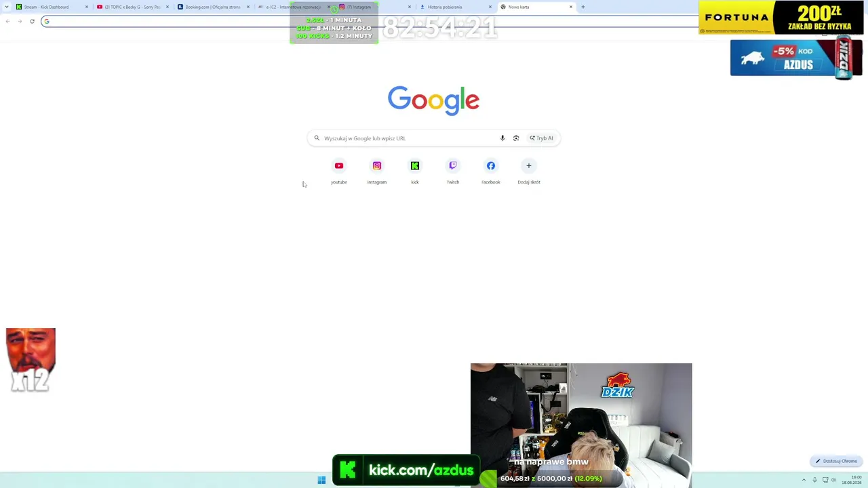This screenshot has width=868, height=488.
Task: Go forward to the next page
Action: [x=20, y=21]
